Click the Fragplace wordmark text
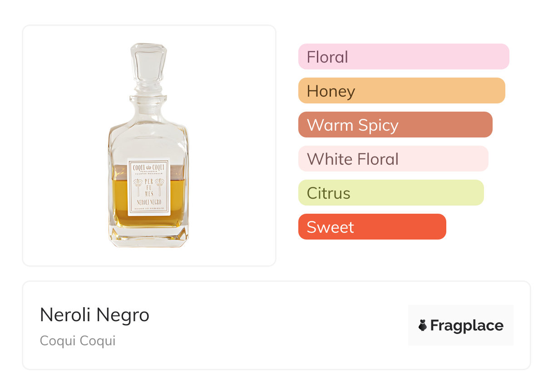This screenshot has height=392, width=553. coord(467,325)
